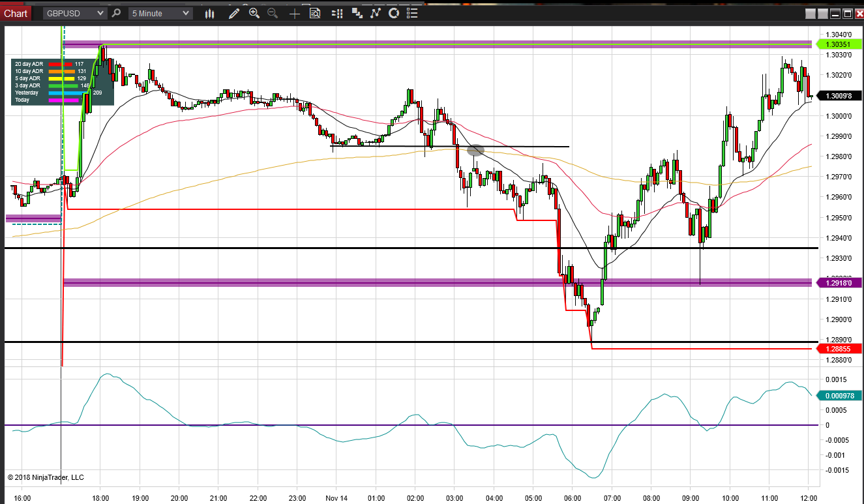The width and height of the screenshot is (864, 504).
Task: Zoom in with the plus magnifier
Action: tap(254, 13)
